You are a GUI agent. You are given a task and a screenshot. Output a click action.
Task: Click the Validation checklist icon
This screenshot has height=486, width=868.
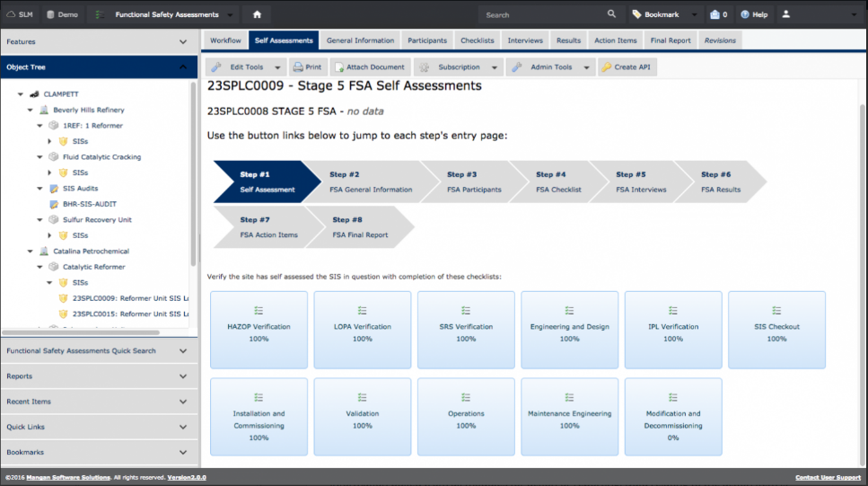click(362, 397)
